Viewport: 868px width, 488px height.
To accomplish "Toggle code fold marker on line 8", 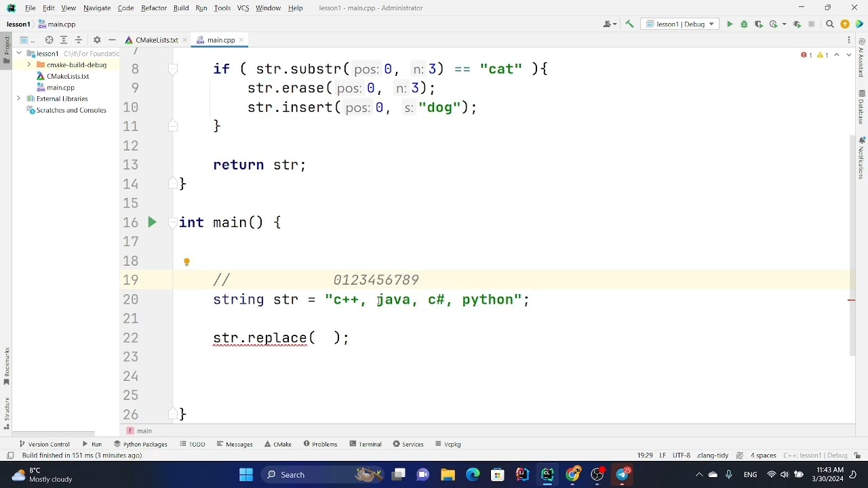I will [x=173, y=69].
